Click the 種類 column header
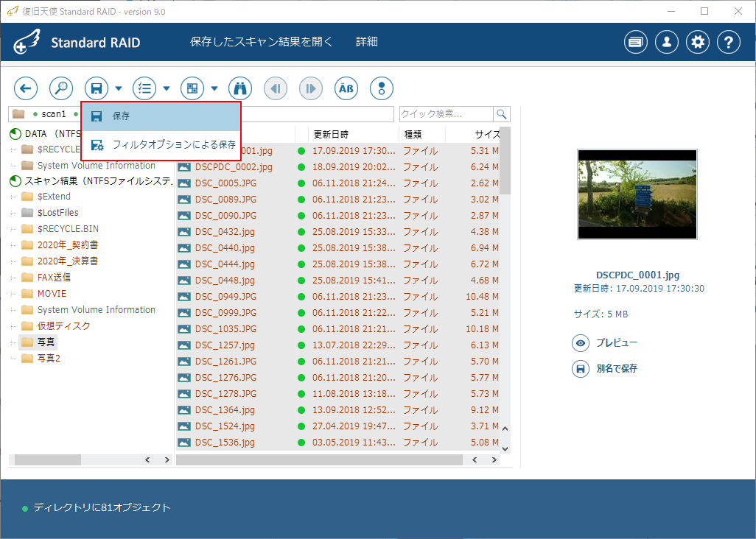The image size is (756, 539). (x=422, y=135)
